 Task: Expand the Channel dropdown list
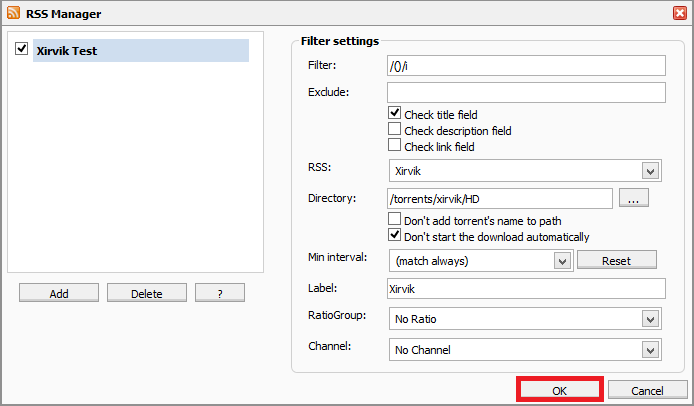point(650,350)
